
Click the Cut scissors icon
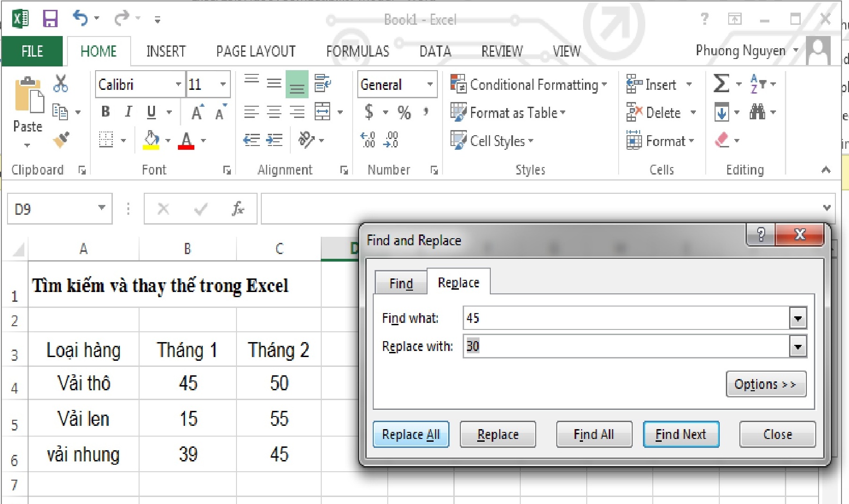pyautogui.click(x=60, y=84)
